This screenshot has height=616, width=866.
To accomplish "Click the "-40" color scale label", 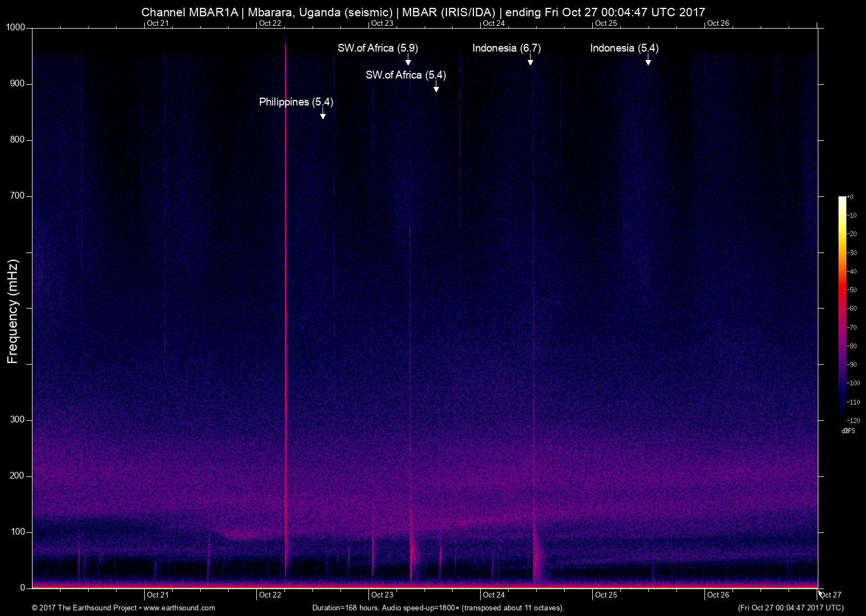I will [x=851, y=272].
